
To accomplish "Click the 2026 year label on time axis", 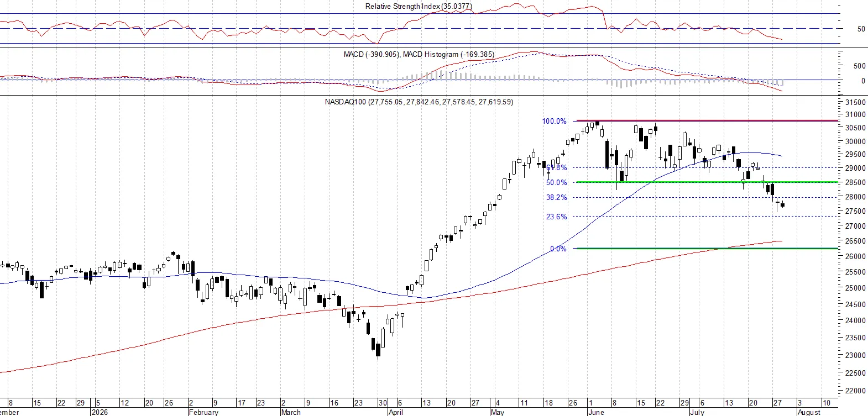I will pyautogui.click(x=100, y=412).
